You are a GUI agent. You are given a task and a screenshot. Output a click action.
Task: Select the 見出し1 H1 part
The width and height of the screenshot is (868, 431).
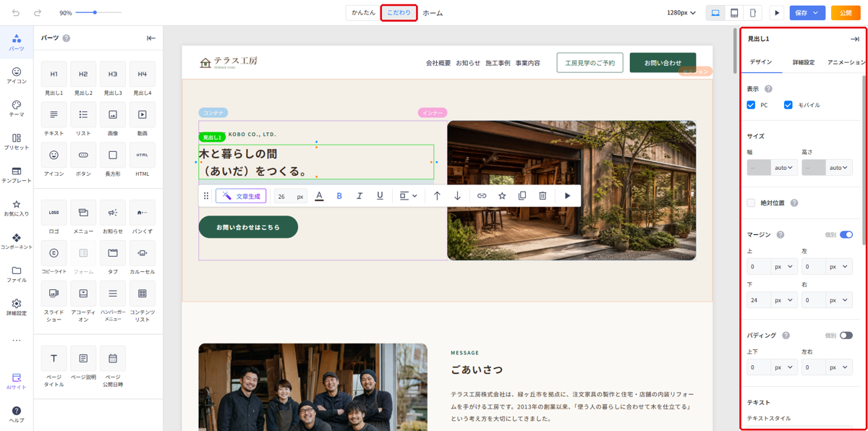[x=54, y=80]
